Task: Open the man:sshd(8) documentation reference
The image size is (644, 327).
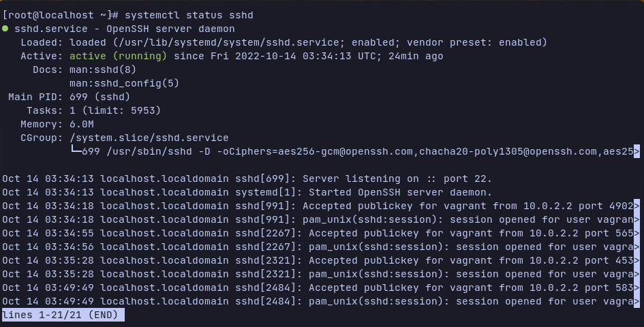Action: click(103, 69)
